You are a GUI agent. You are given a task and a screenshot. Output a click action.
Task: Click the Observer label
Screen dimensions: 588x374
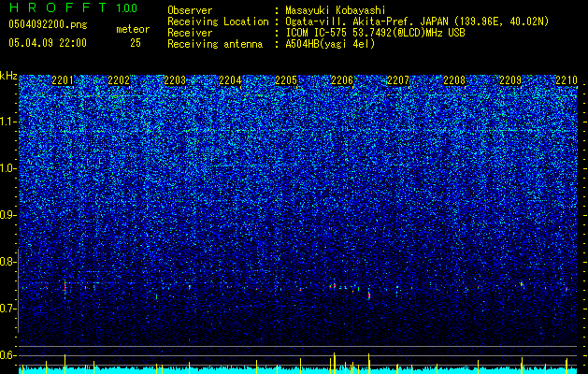(190, 10)
